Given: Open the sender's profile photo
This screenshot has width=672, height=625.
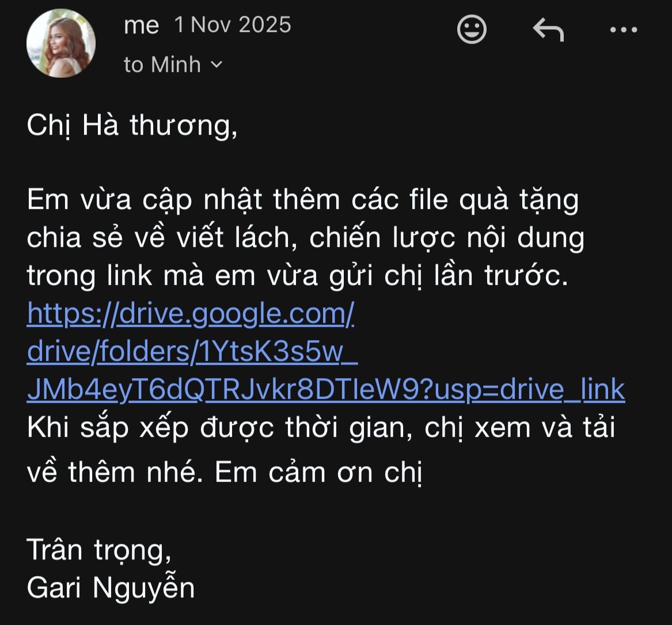Looking at the screenshot, I should tap(61, 43).
